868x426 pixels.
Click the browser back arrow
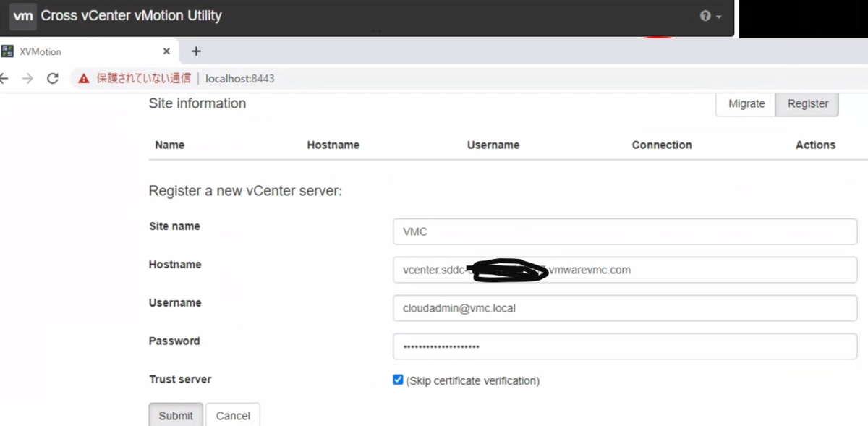click(4, 78)
